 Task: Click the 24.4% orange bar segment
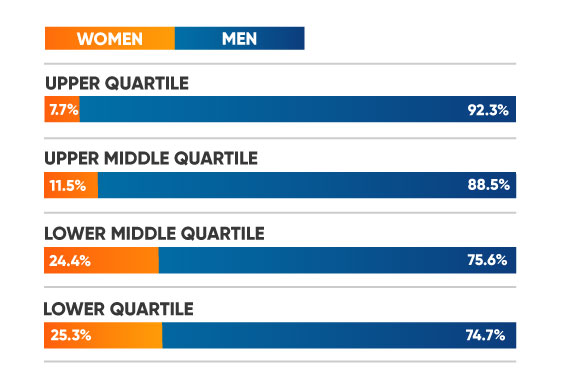[101, 260]
